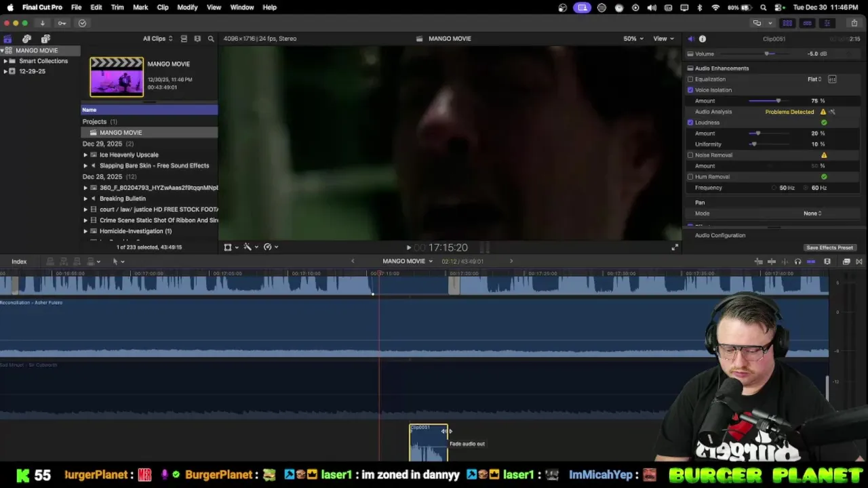Click the Import Media down-arrow button
The width and height of the screenshot is (868, 488).
[42, 23]
